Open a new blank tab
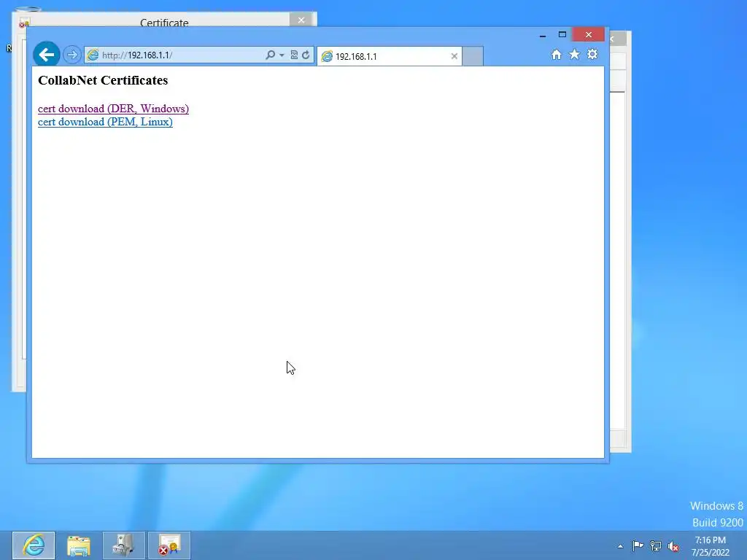This screenshot has width=747, height=560. click(x=473, y=56)
